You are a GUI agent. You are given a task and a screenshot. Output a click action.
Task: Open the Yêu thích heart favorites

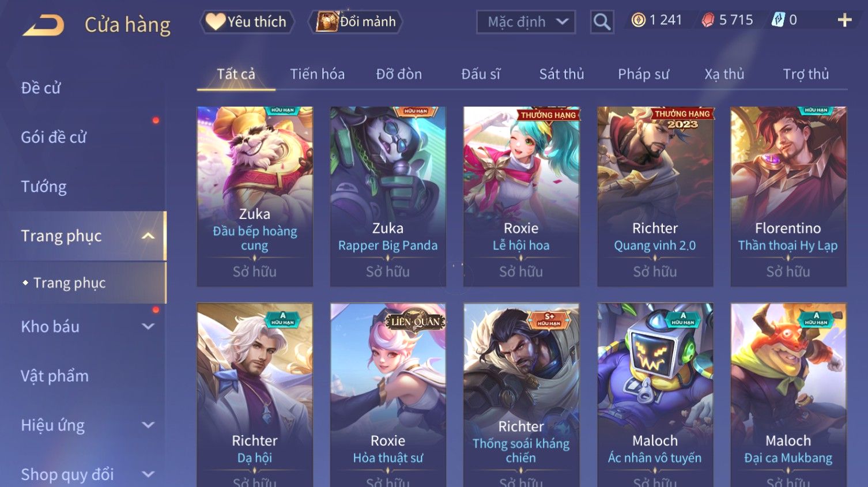(x=247, y=22)
